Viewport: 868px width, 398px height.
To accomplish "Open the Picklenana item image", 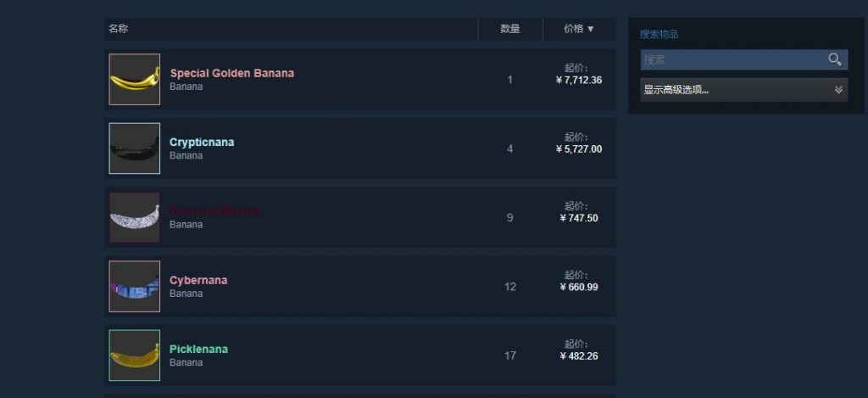I will tap(135, 356).
